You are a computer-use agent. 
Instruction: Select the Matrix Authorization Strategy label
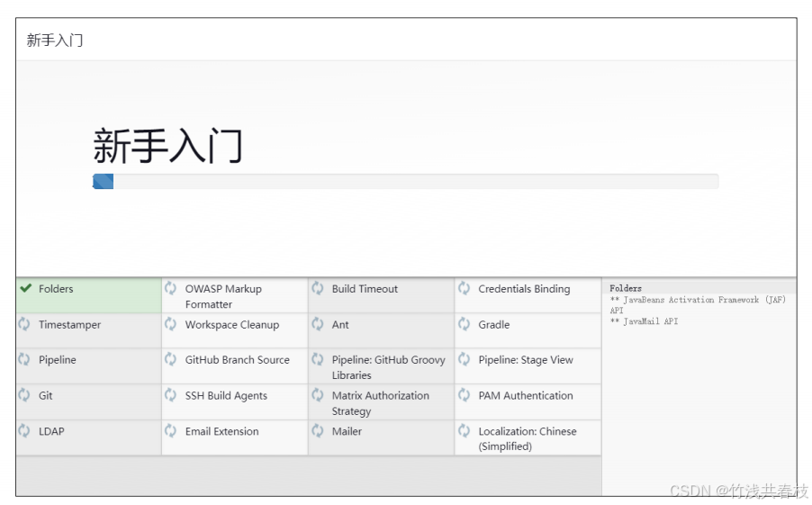pyautogui.click(x=380, y=403)
